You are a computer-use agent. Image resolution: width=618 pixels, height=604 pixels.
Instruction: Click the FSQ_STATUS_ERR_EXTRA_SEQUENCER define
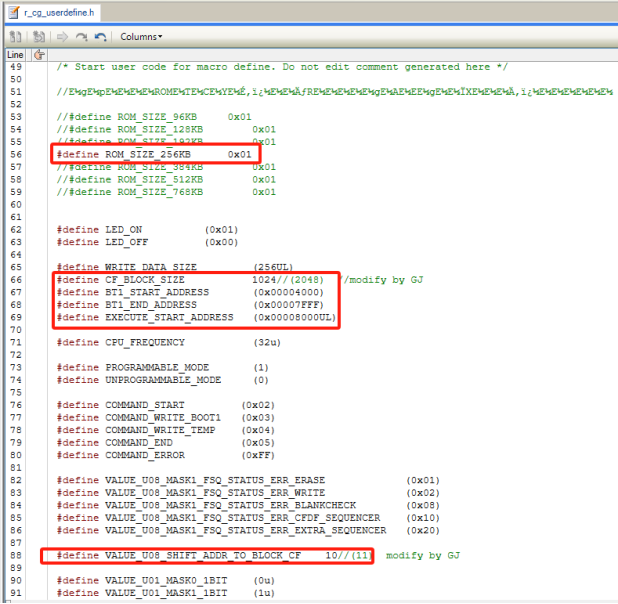click(248, 530)
